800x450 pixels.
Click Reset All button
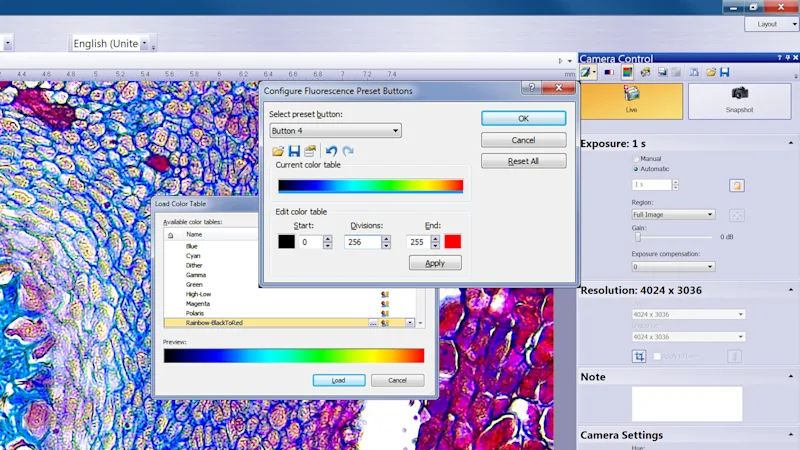tap(523, 161)
